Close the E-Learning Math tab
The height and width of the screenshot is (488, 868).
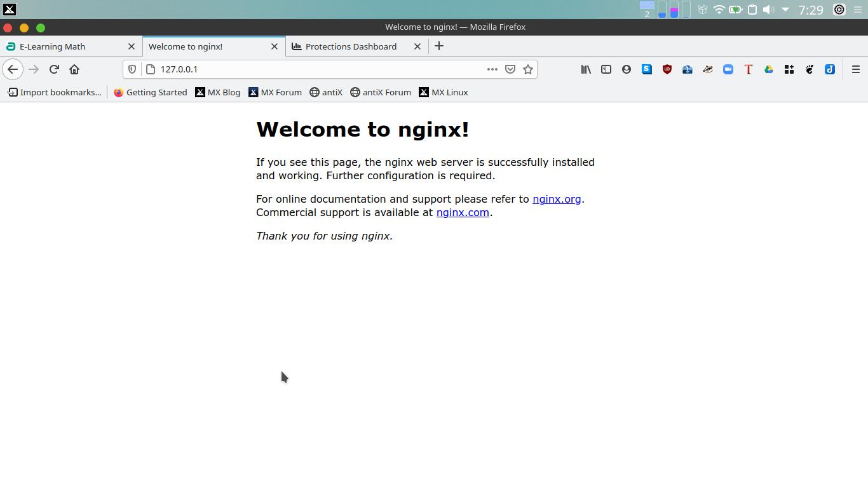[x=132, y=46]
